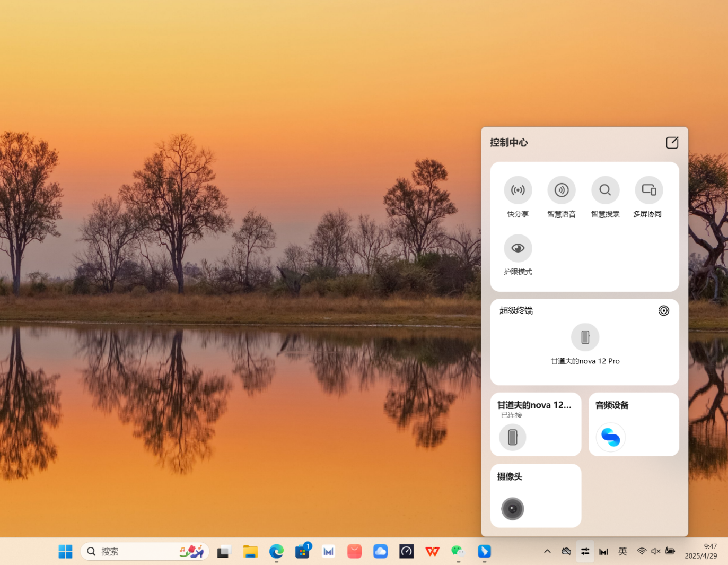Open the connected nova 12 phone card

[536, 424]
